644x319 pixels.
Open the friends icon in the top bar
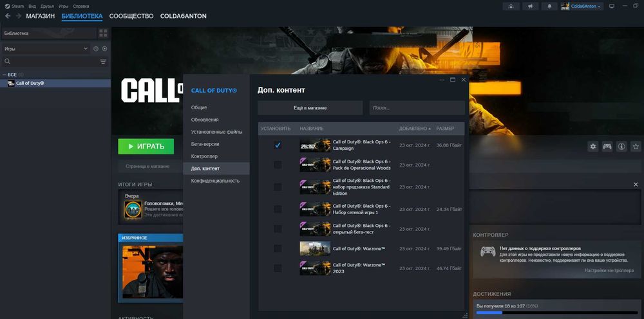point(511,6)
